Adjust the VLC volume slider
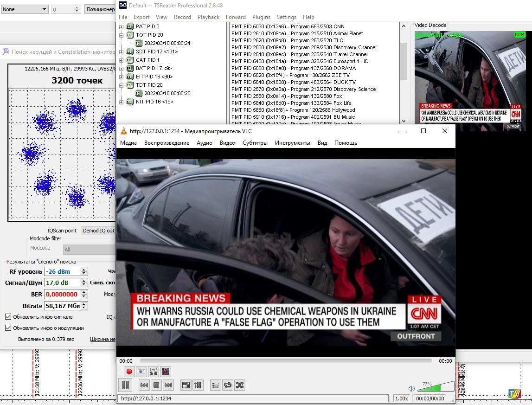This screenshot has height=405, width=532. pyautogui.click(x=436, y=386)
